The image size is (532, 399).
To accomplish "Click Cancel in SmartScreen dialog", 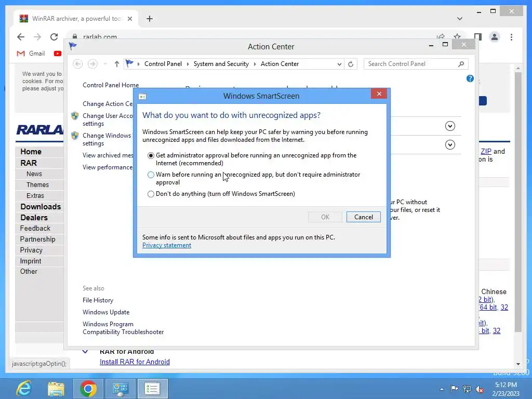I will [x=363, y=217].
